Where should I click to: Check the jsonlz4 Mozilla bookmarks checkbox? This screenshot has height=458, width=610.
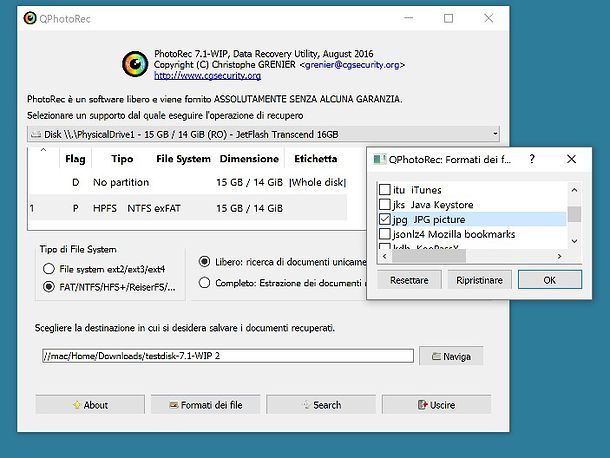(384, 234)
